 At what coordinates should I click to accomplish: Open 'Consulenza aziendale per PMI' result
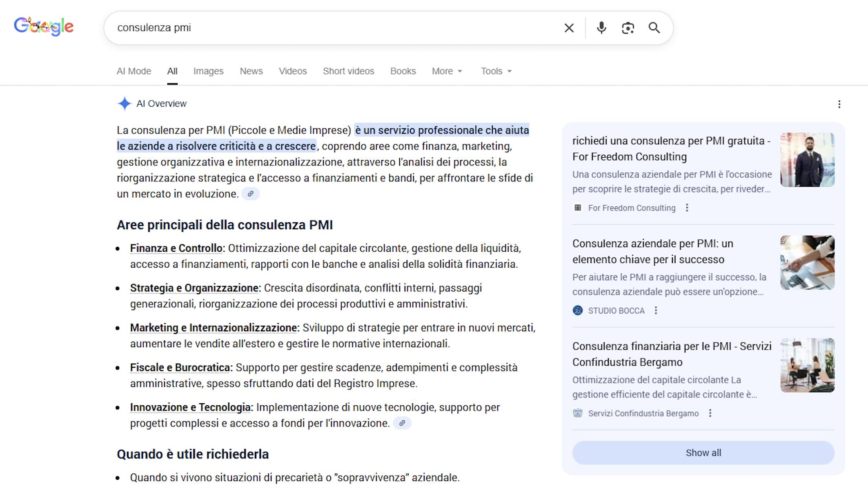tap(653, 251)
